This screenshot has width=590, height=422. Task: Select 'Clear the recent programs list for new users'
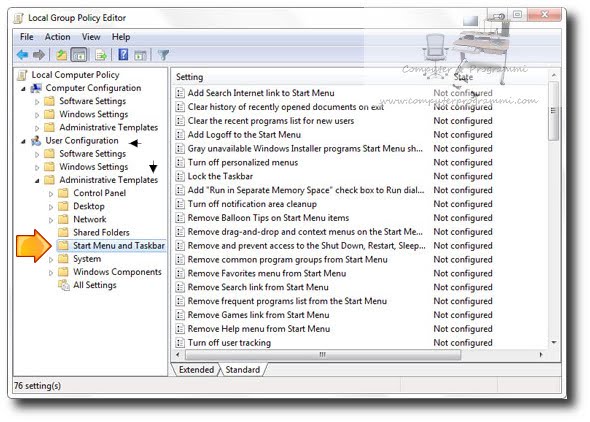click(271, 121)
